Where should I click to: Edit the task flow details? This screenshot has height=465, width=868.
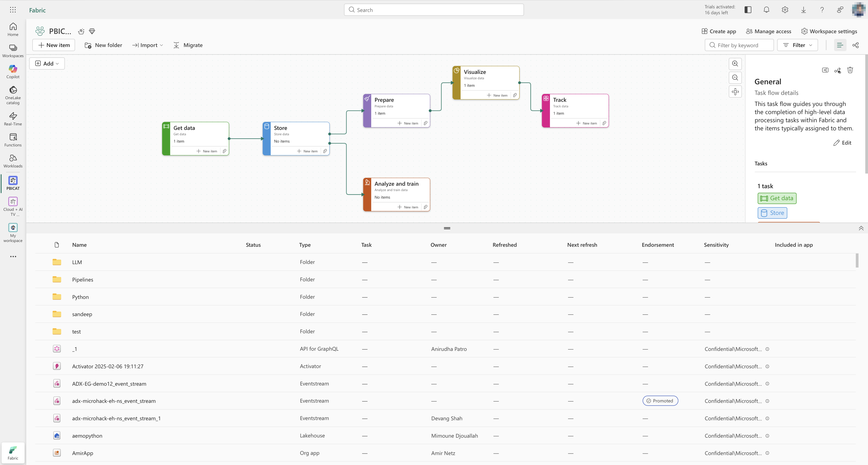click(x=842, y=143)
